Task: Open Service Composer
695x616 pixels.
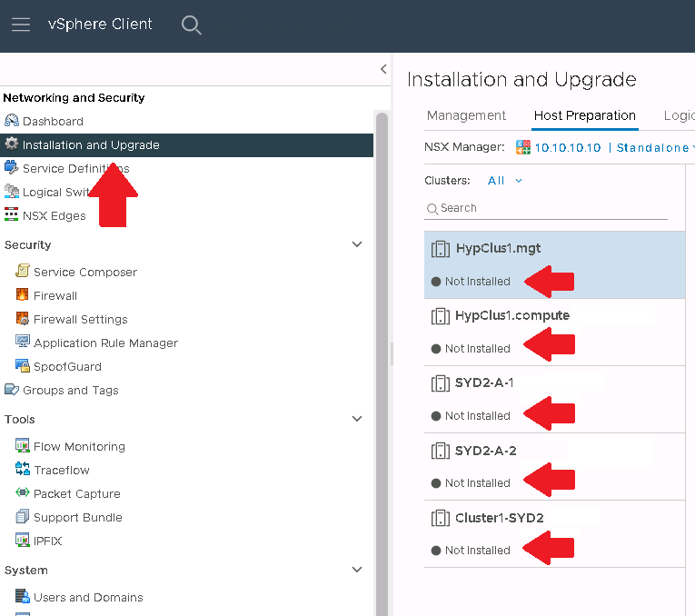Action: click(85, 272)
